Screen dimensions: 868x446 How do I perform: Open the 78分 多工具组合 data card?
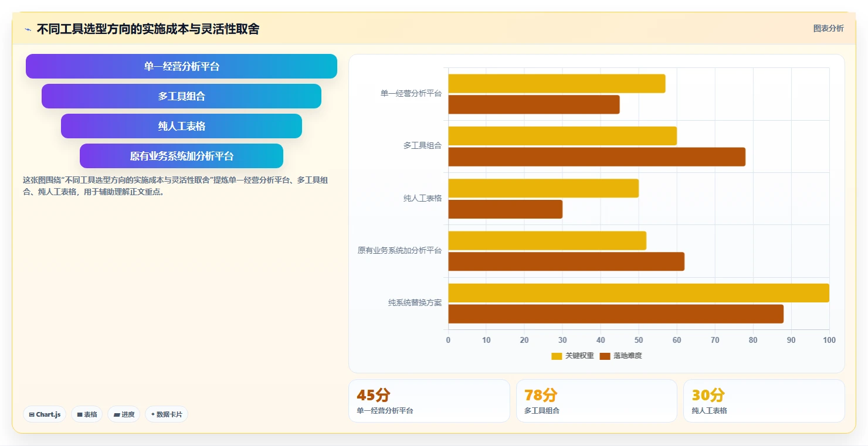coord(596,401)
